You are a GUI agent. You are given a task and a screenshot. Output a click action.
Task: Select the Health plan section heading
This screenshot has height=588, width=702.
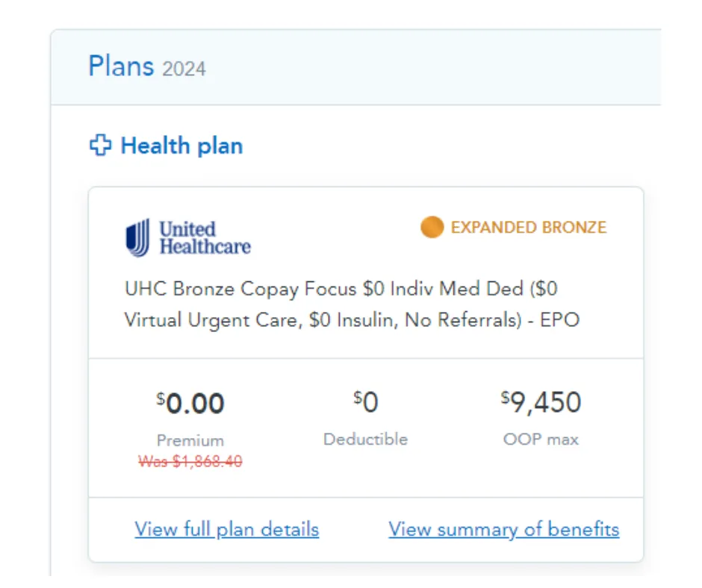click(181, 146)
